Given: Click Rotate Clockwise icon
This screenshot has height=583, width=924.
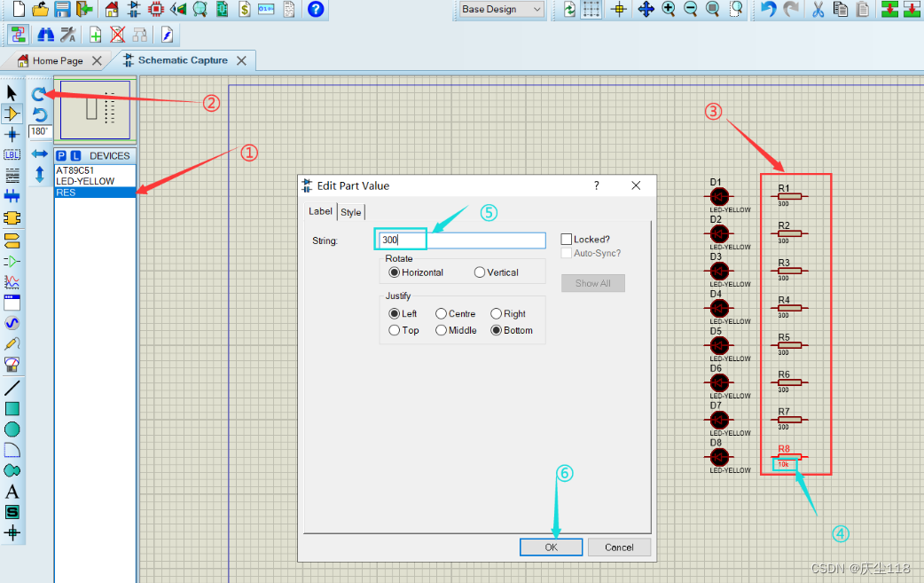Looking at the screenshot, I should pyautogui.click(x=39, y=94).
